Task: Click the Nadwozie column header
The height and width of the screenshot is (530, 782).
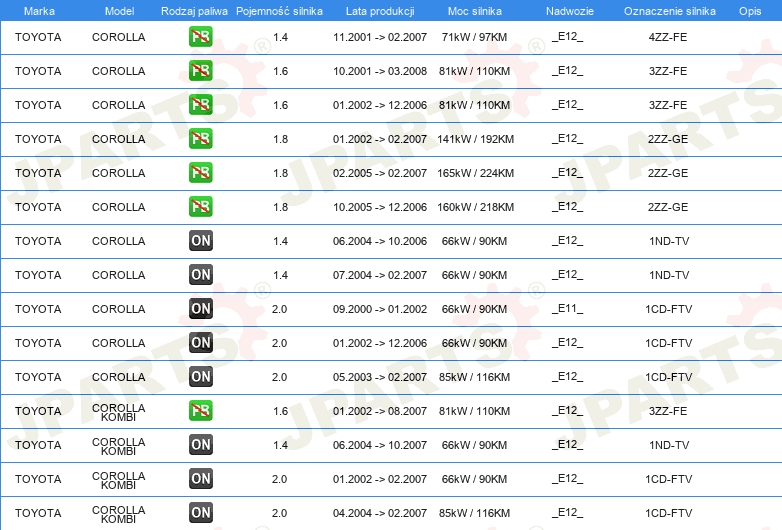Action: (x=570, y=11)
